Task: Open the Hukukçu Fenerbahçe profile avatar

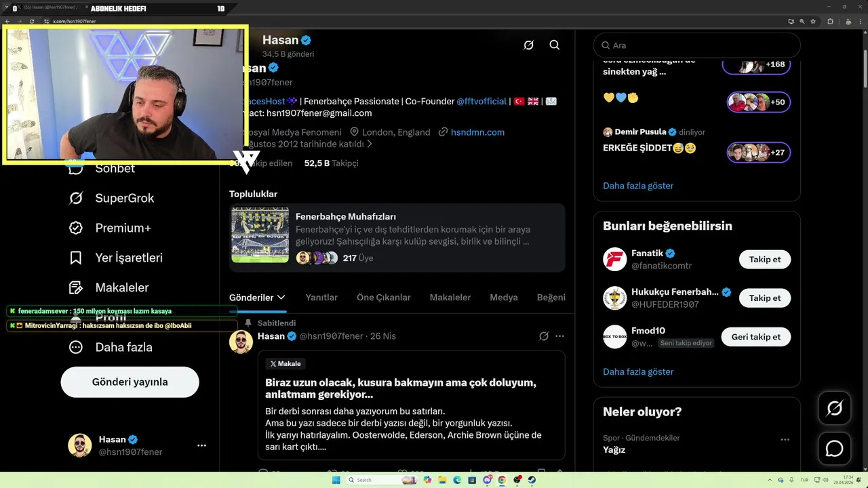Action: pos(615,298)
